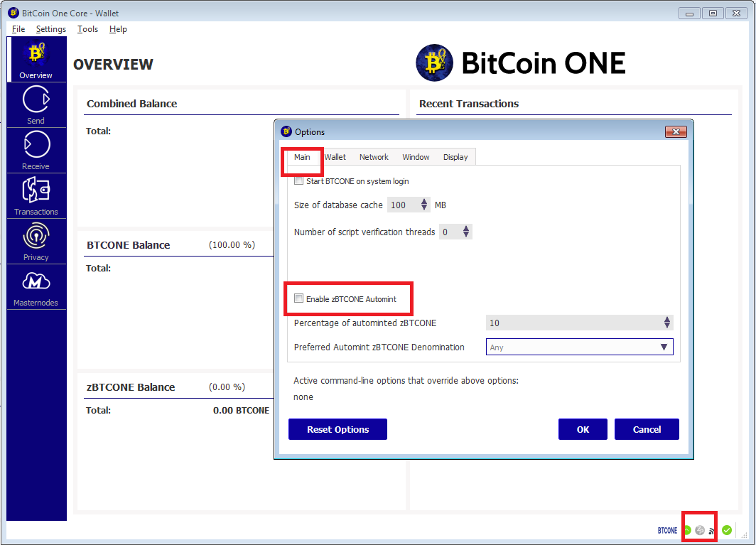The image size is (756, 545).
Task: Click the Reset Options button
Action: (x=337, y=429)
